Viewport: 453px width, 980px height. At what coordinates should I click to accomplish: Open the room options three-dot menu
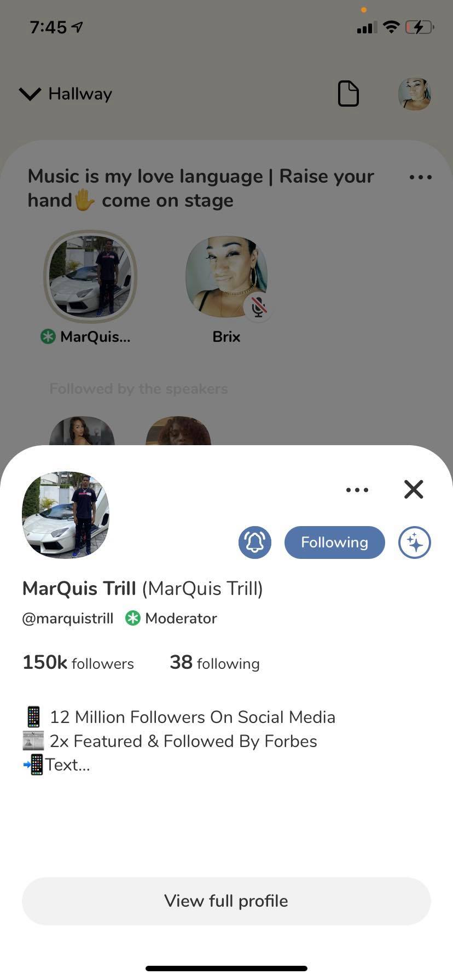click(x=421, y=177)
